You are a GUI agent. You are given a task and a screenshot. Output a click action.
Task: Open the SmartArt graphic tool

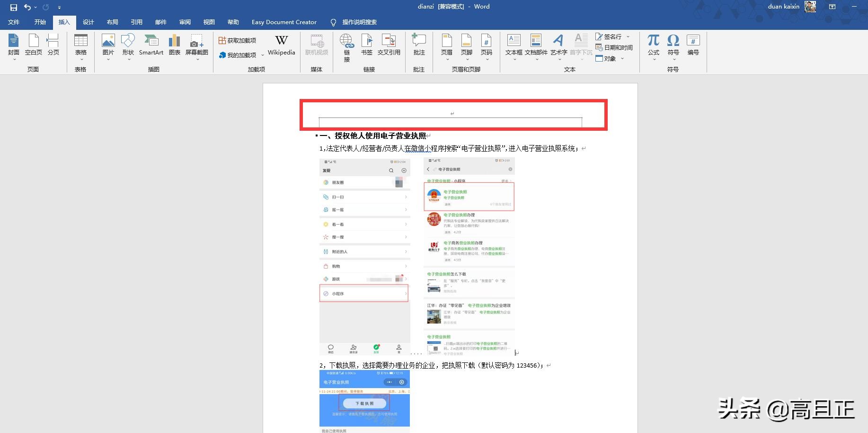tap(151, 45)
